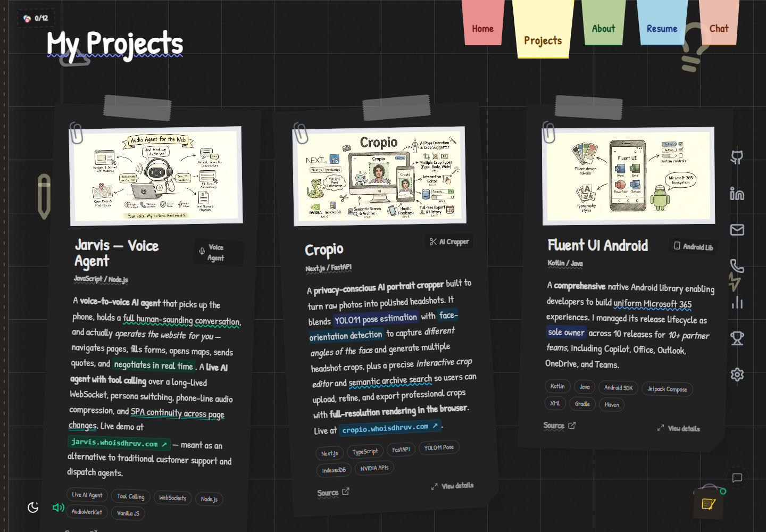
Task: Open the yellow sticky note icon
Action: tap(709, 504)
